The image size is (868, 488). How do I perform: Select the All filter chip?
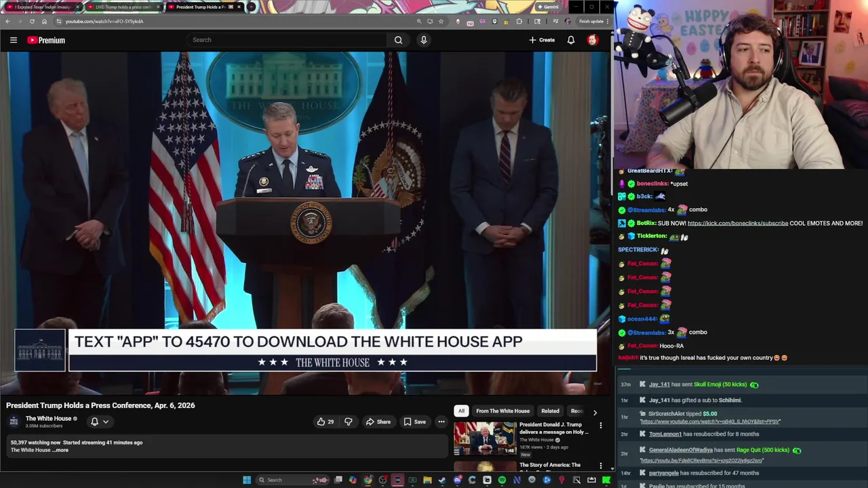[461, 411]
